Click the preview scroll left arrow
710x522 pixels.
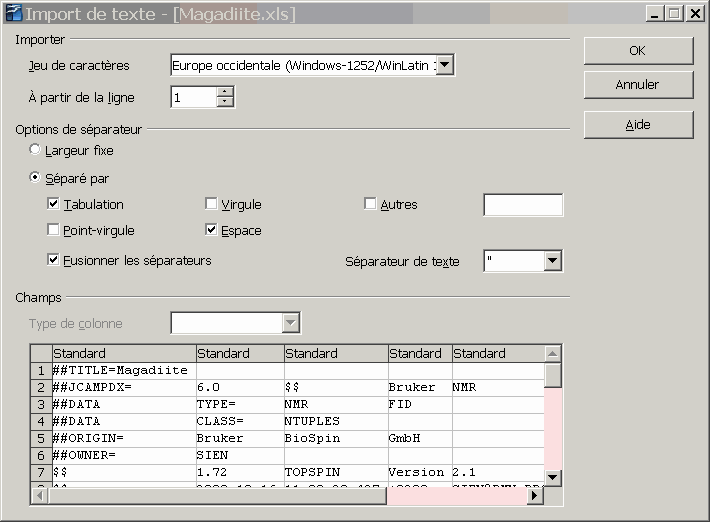39,496
